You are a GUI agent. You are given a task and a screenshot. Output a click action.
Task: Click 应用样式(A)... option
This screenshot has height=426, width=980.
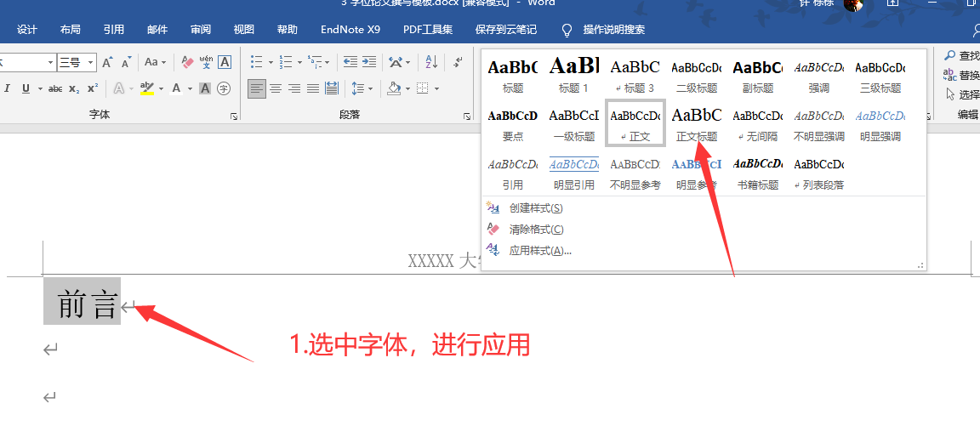pyautogui.click(x=540, y=251)
